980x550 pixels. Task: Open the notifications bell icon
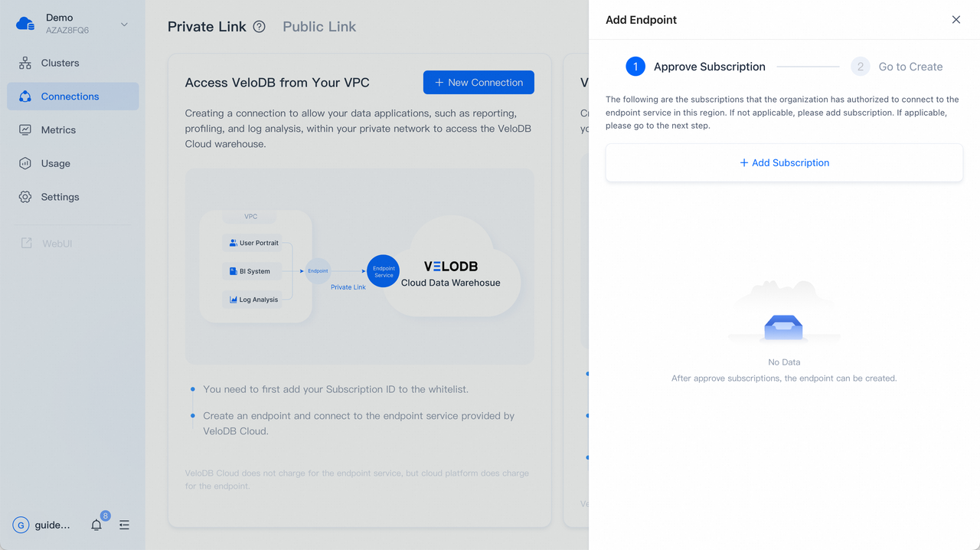(x=96, y=525)
